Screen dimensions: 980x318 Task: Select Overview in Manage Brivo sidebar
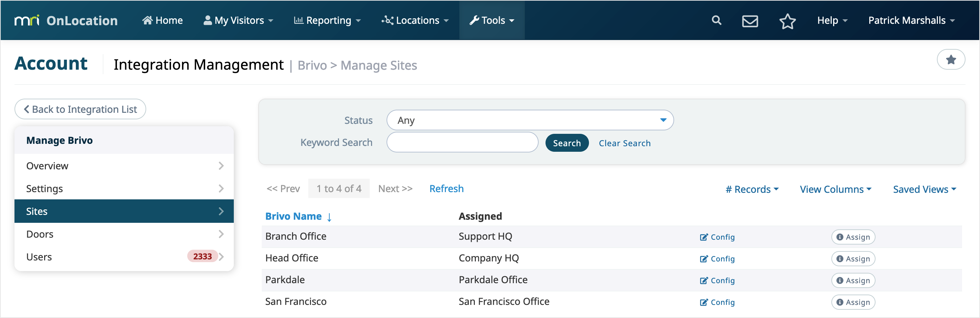[x=124, y=166]
